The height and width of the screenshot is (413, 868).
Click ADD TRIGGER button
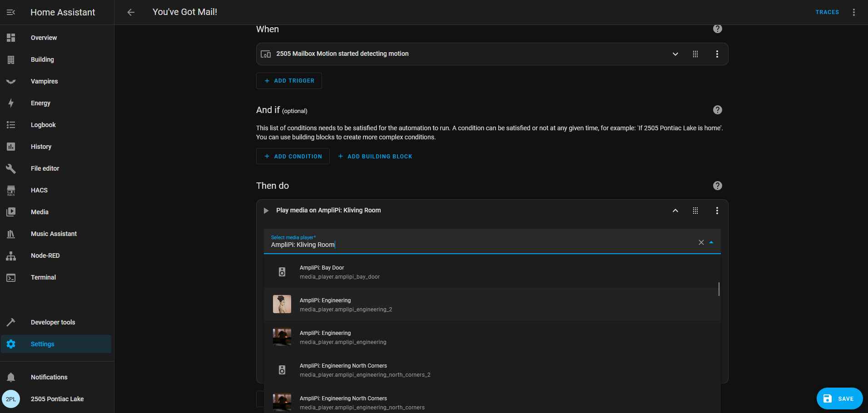tap(289, 81)
